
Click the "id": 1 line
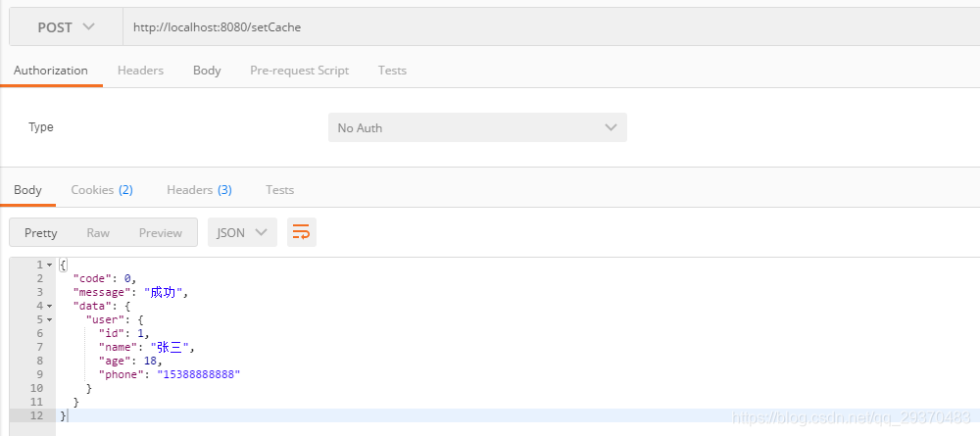click(x=124, y=333)
